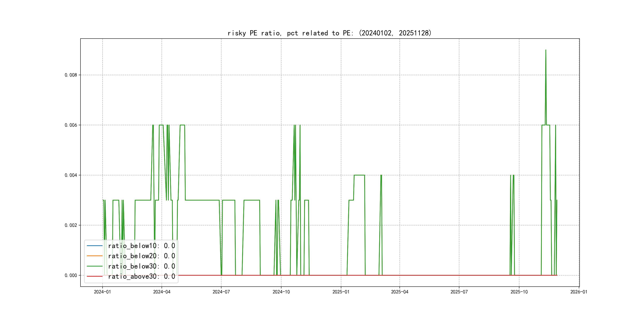
Task: Click the 2026-01 x-axis tick label
Action: (x=579, y=292)
